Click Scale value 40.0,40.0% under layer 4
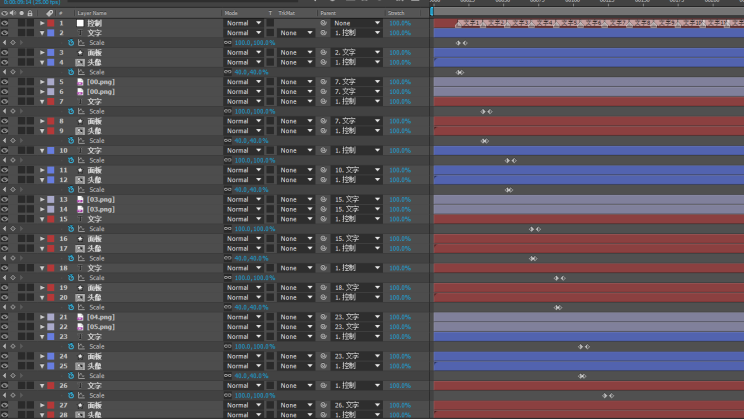 (251, 72)
